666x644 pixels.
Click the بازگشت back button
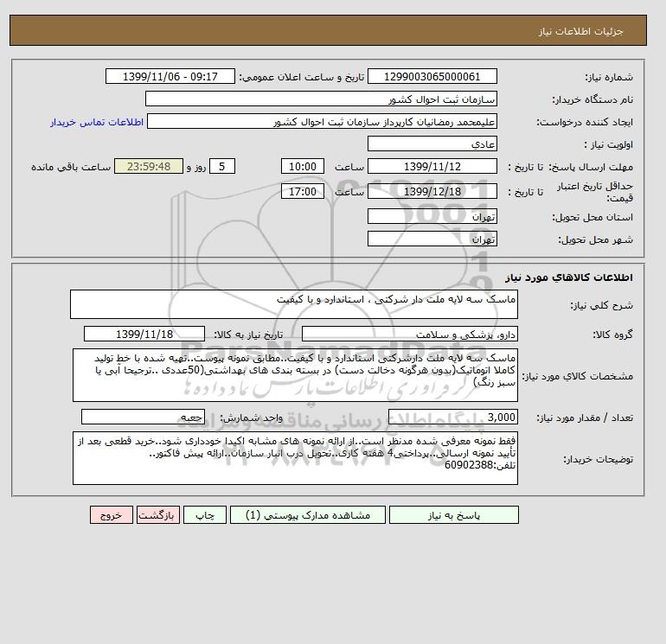[158, 514]
